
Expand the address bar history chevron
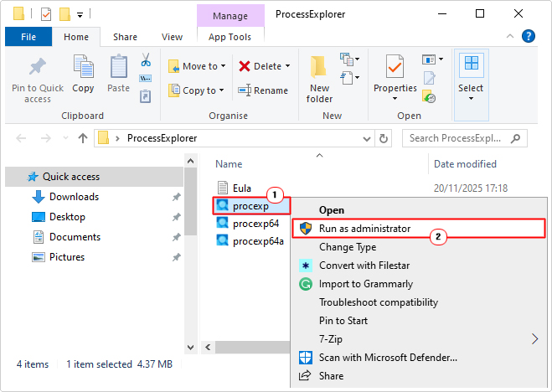pyautogui.click(x=367, y=139)
